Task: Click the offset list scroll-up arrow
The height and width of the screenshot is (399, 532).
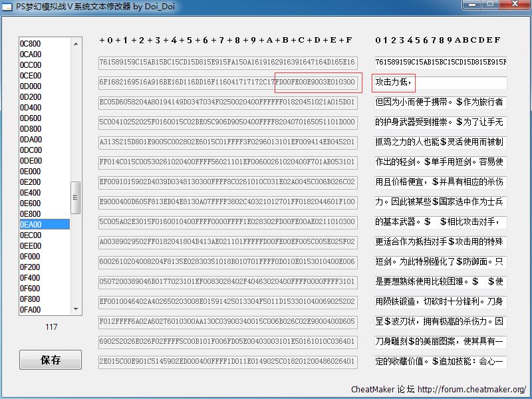Action: [76, 44]
